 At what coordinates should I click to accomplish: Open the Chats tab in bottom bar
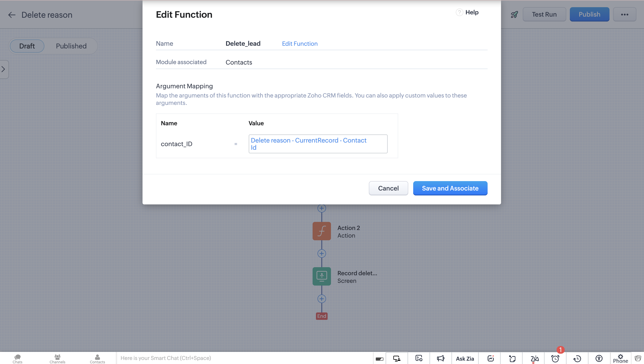tap(17, 358)
